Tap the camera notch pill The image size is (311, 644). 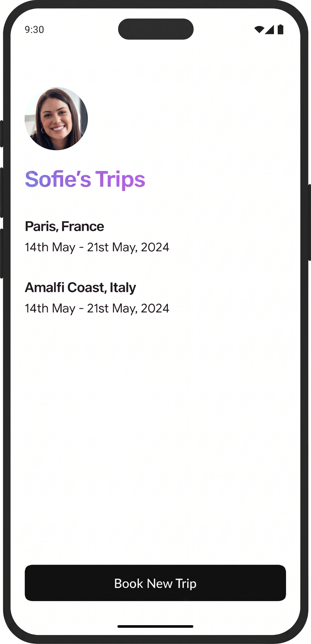(x=156, y=29)
